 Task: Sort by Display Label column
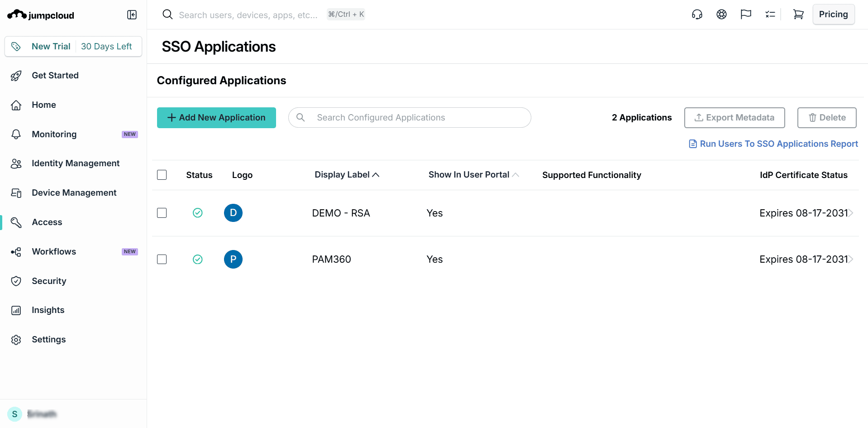[x=347, y=175]
